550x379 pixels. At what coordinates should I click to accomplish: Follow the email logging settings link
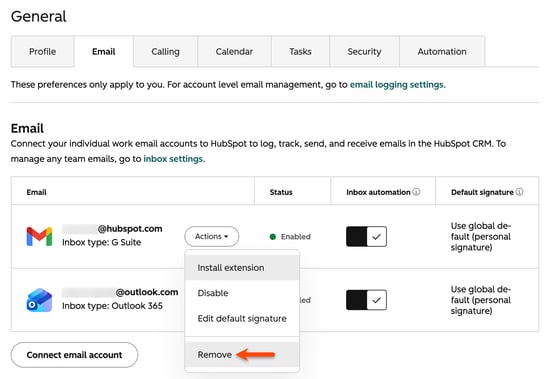pyautogui.click(x=397, y=85)
